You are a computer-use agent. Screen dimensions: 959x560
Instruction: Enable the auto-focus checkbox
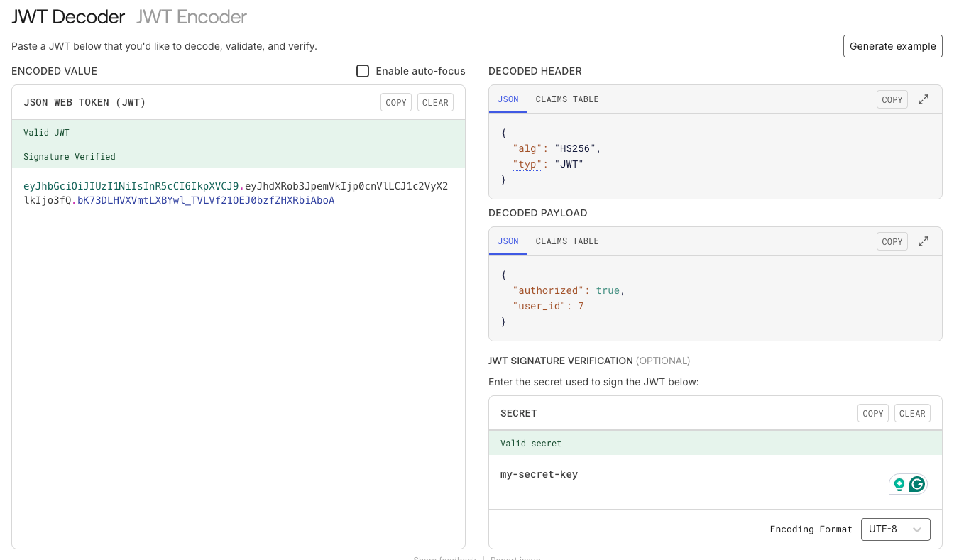(363, 71)
